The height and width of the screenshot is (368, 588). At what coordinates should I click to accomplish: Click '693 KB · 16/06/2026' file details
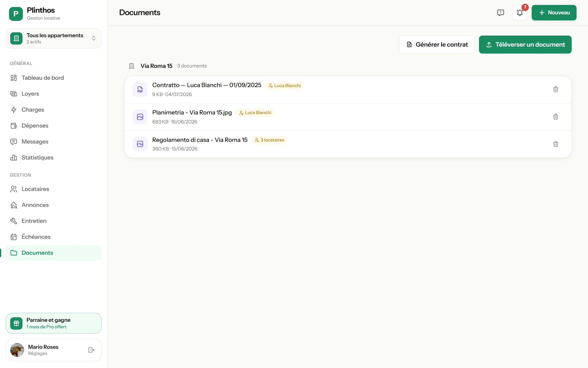pos(175,122)
